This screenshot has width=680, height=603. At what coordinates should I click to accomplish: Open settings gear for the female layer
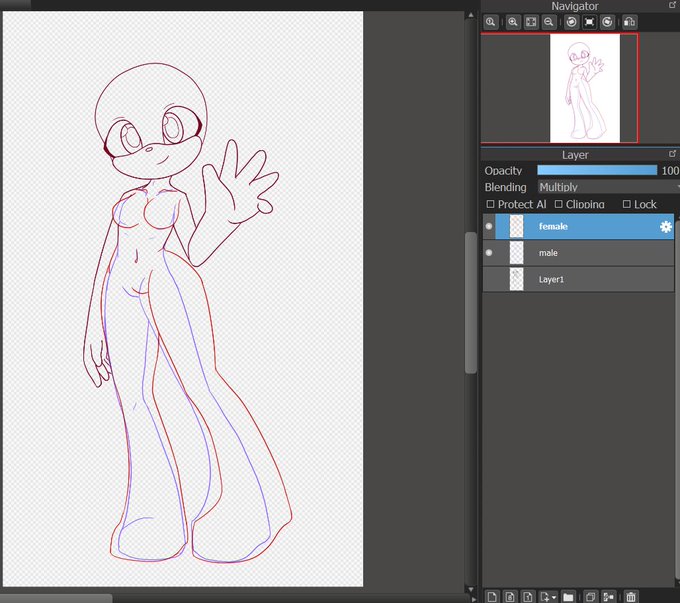click(666, 226)
